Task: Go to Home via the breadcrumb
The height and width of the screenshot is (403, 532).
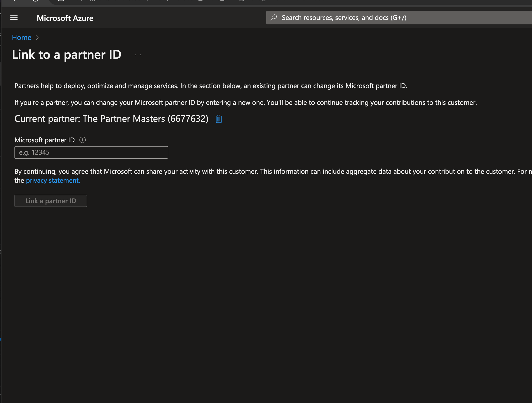Action: 22,38
